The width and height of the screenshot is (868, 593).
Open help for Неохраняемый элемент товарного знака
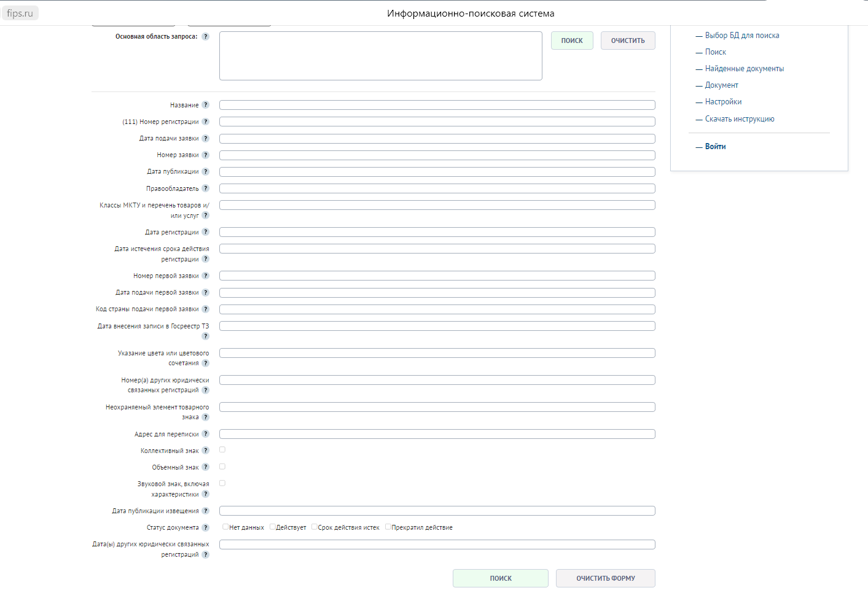(205, 417)
